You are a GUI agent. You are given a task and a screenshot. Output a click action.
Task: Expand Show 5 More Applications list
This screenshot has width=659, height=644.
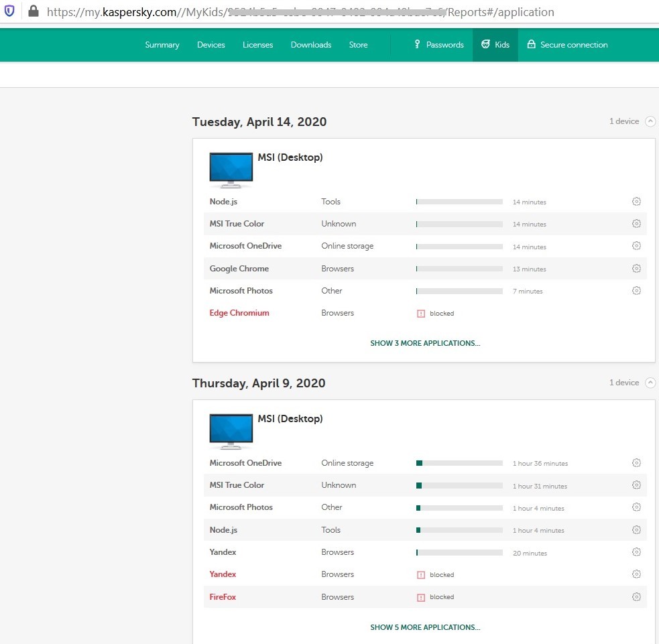point(425,627)
